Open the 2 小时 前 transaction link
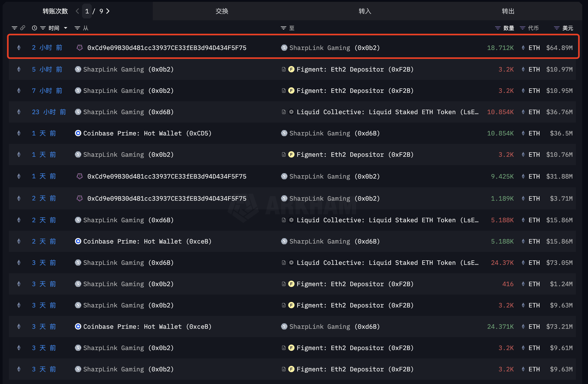 47,48
